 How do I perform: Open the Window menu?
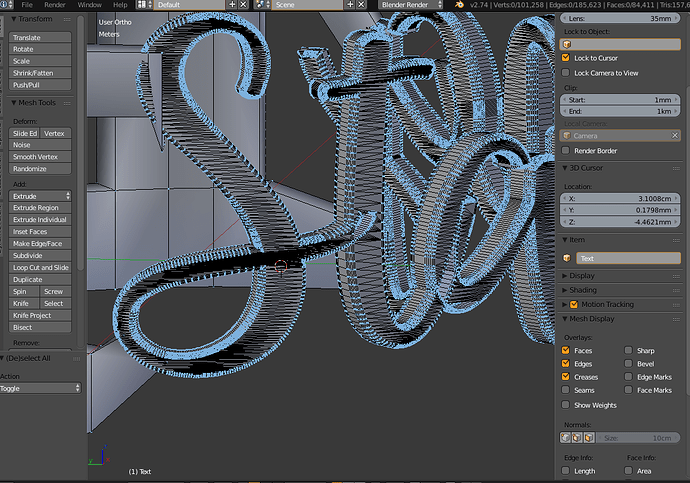point(89,5)
